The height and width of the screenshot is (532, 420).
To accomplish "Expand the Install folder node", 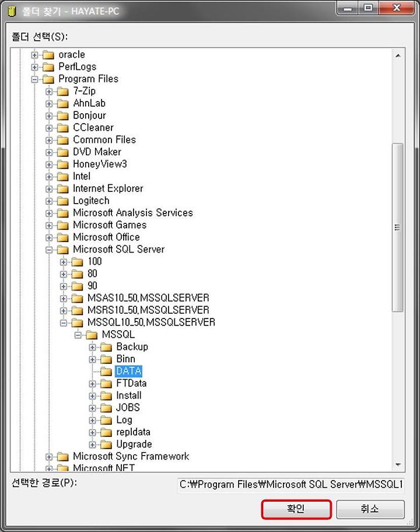I will 93,396.
